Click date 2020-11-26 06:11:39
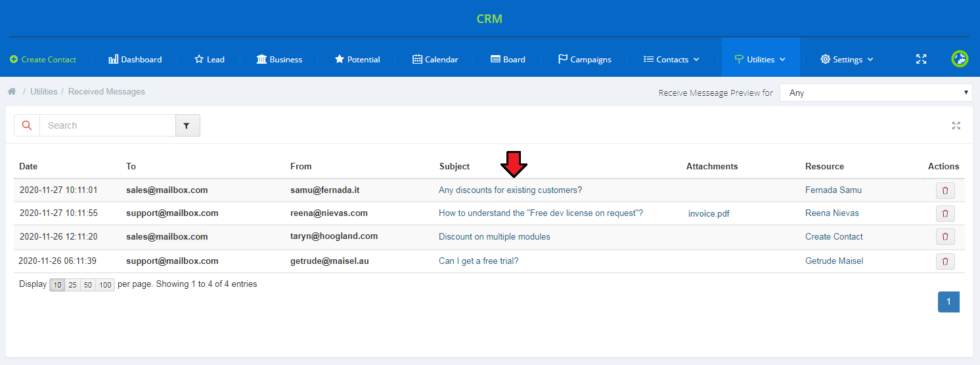This screenshot has height=365, width=980. 58,261
